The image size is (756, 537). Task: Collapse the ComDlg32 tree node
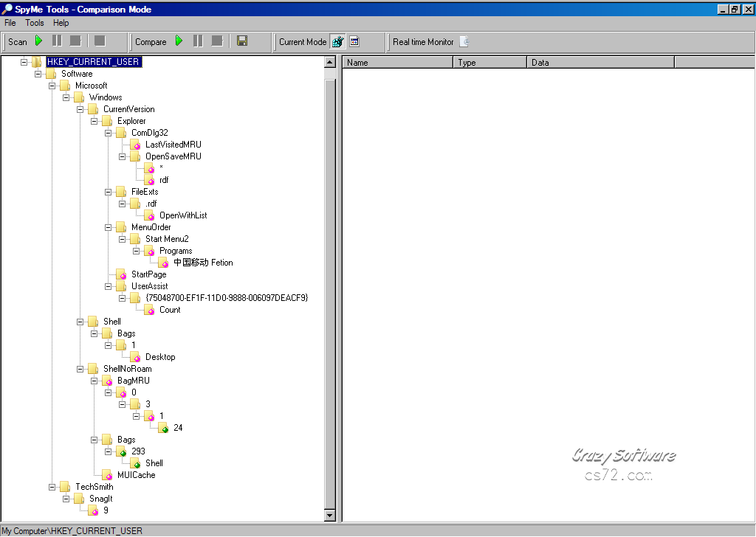108,133
